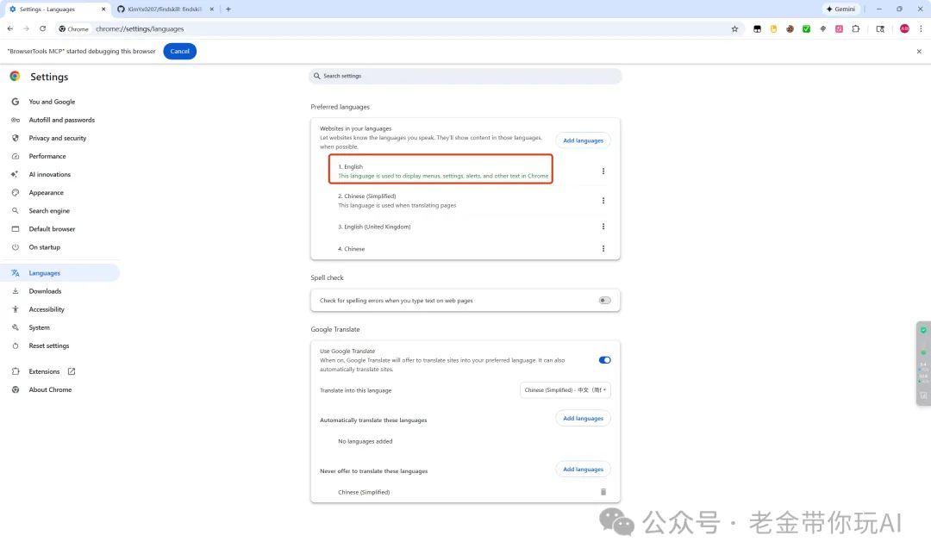Click the Gemini button in title bar
This screenshot has width=931, height=560.
pos(841,9)
